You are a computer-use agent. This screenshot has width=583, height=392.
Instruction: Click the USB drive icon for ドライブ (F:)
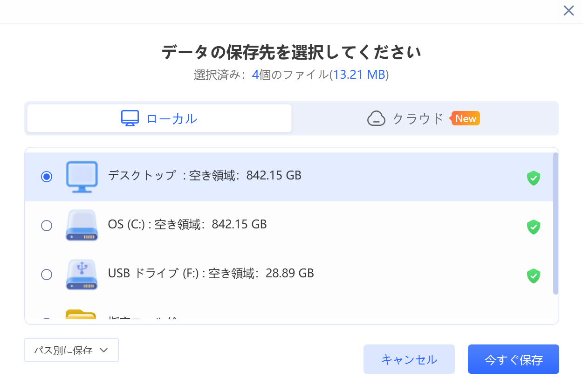tap(82, 274)
